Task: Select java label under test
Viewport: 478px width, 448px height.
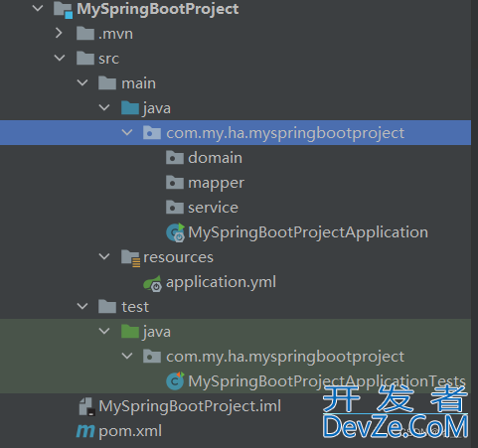Action: (157, 332)
